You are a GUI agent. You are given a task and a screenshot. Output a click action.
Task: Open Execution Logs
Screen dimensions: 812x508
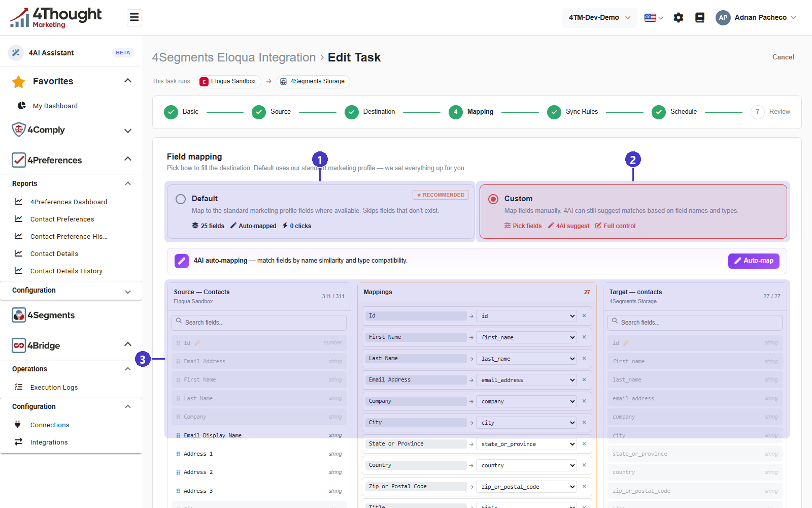coord(54,387)
